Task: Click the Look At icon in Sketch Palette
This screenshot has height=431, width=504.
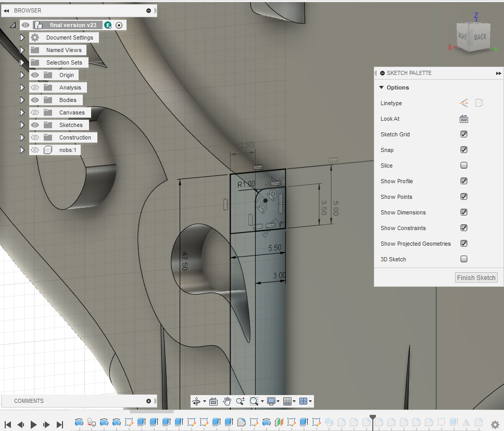Action: point(463,119)
